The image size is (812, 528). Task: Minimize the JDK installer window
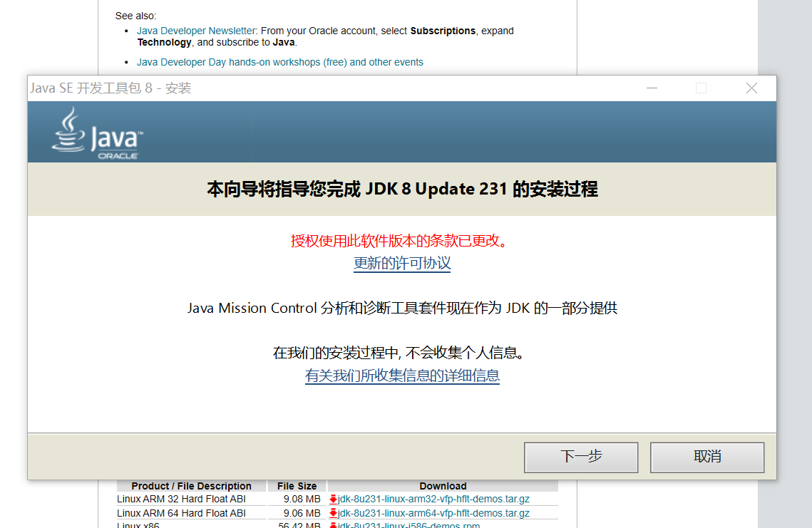pyautogui.click(x=651, y=88)
